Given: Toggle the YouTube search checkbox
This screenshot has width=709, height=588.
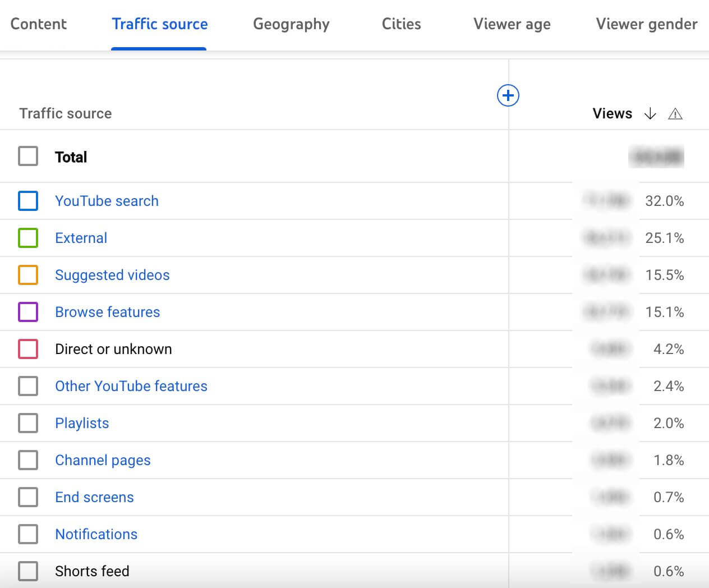Looking at the screenshot, I should pyautogui.click(x=28, y=201).
